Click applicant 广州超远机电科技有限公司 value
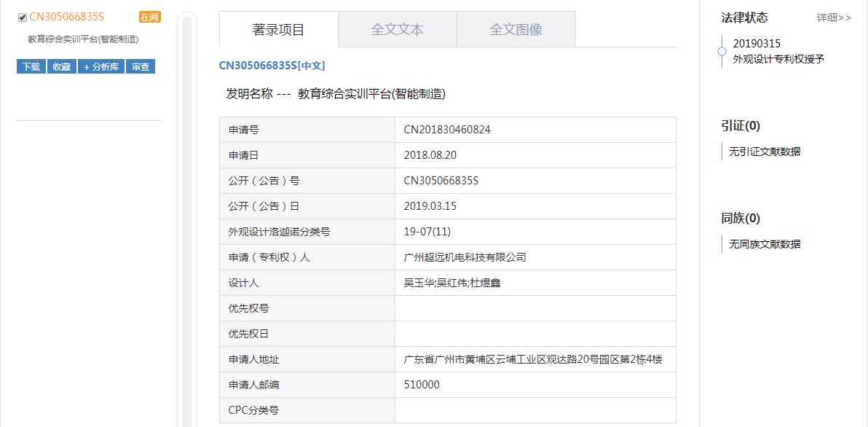 [x=465, y=257]
